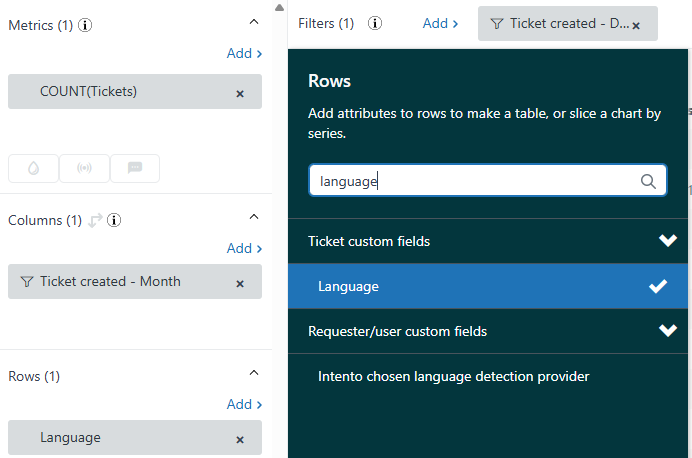Collapse the Columns section
The height and width of the screenshot is (458, 692).
[x=254, y=216]
